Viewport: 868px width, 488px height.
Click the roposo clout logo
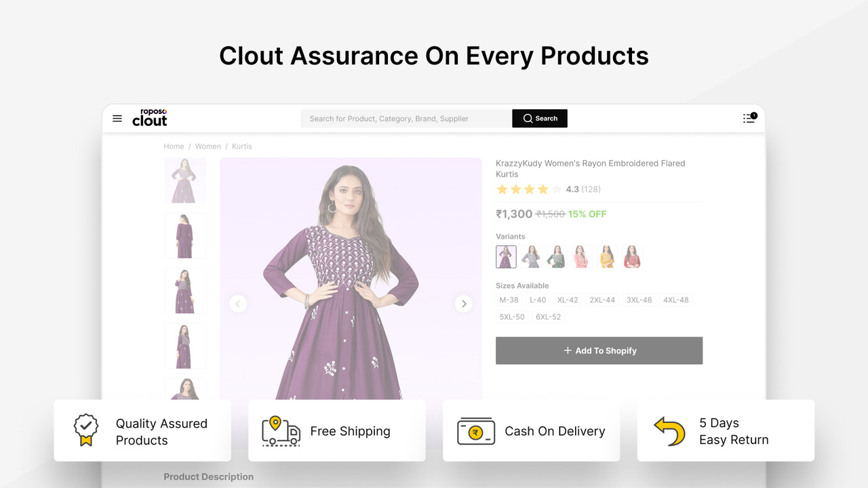149,117
